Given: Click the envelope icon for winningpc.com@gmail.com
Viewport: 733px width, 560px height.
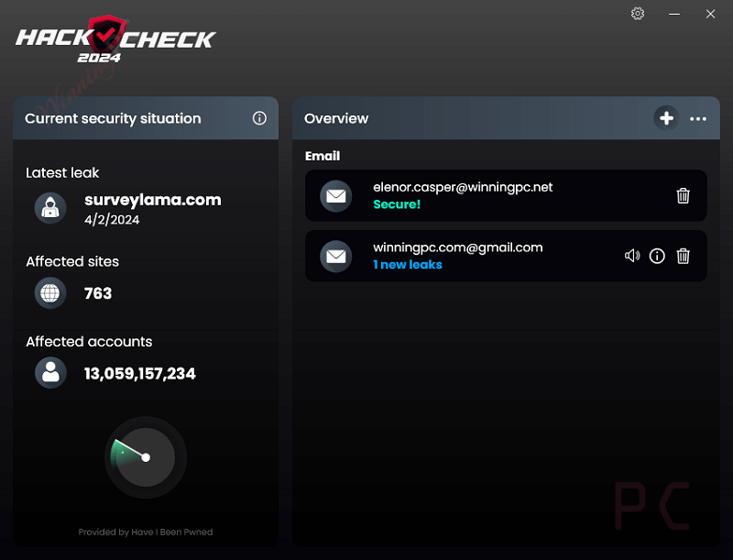Looking at the screenshot, I should (x=338, y=257).
